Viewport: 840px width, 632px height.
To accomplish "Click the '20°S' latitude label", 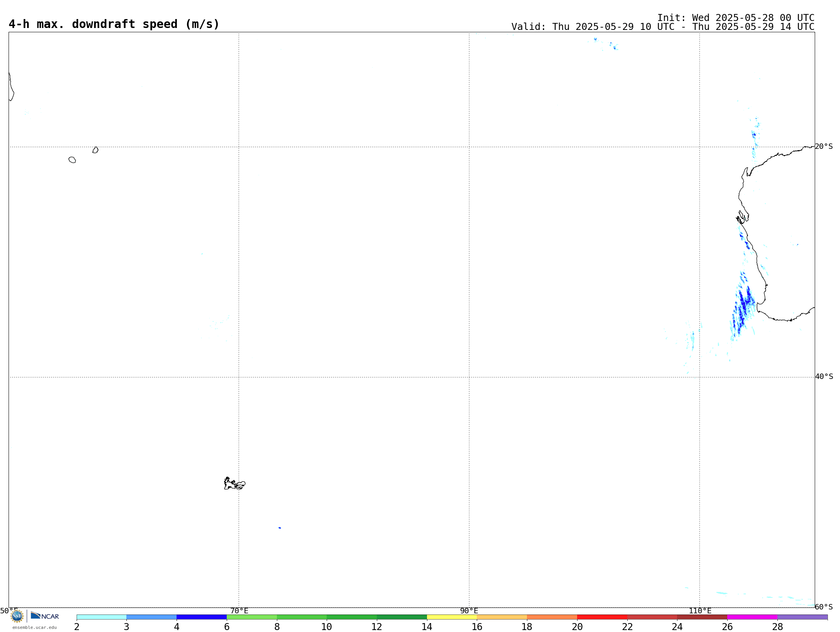I will (x=824, y=147).
